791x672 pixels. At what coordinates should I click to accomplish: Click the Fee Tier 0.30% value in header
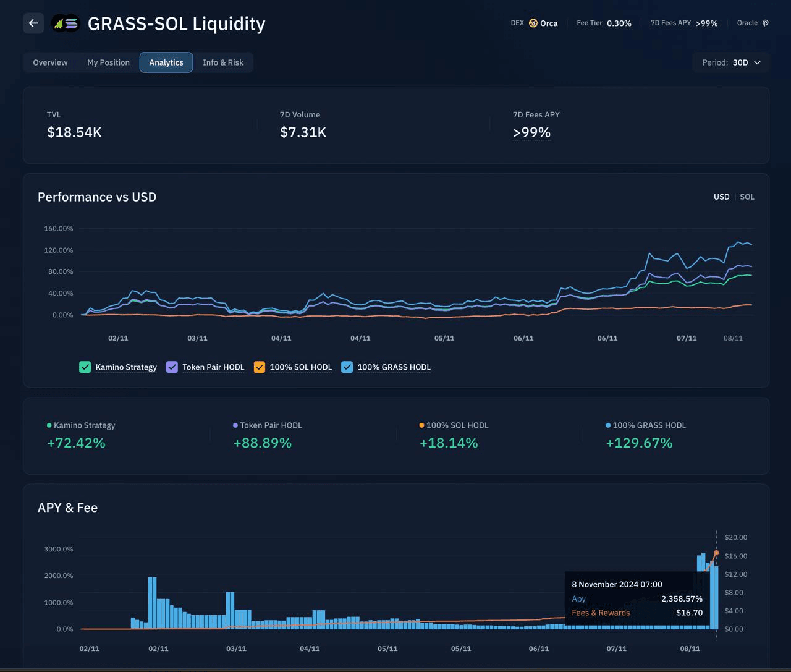[619, 23]
